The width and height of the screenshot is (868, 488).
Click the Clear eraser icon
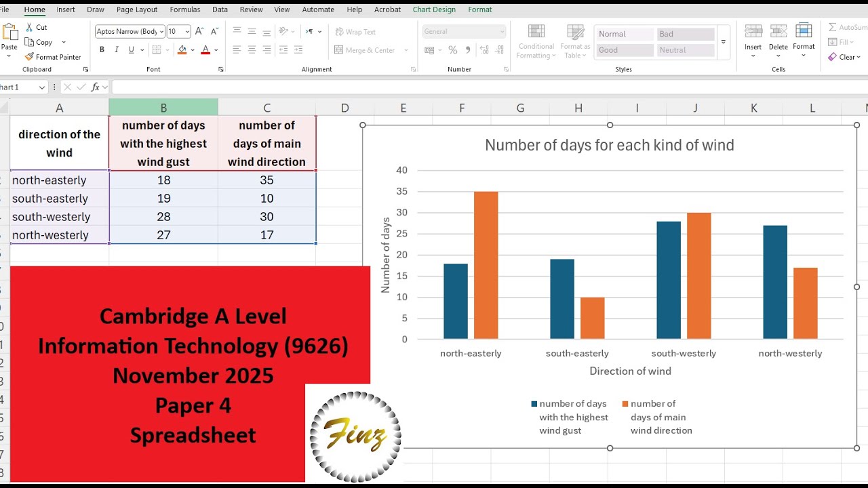point(832,57)
